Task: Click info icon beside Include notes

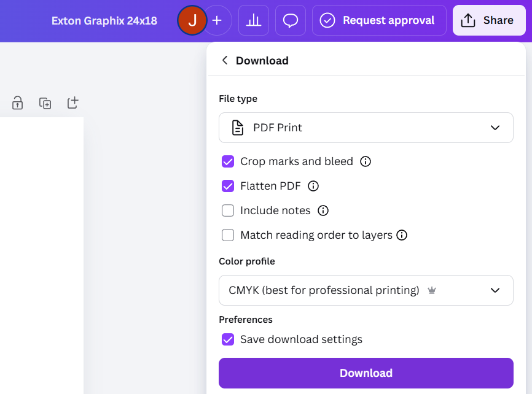Action: (x=323, y=211)
